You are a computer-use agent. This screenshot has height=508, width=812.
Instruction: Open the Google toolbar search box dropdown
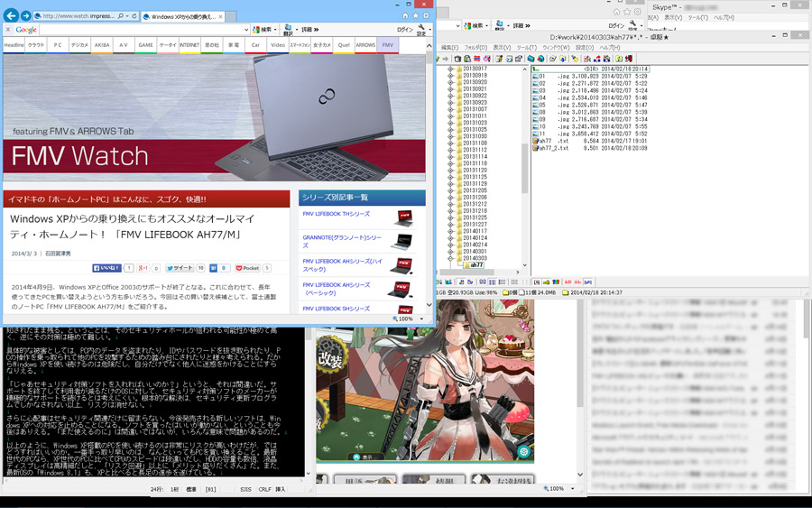pos(246,30)
